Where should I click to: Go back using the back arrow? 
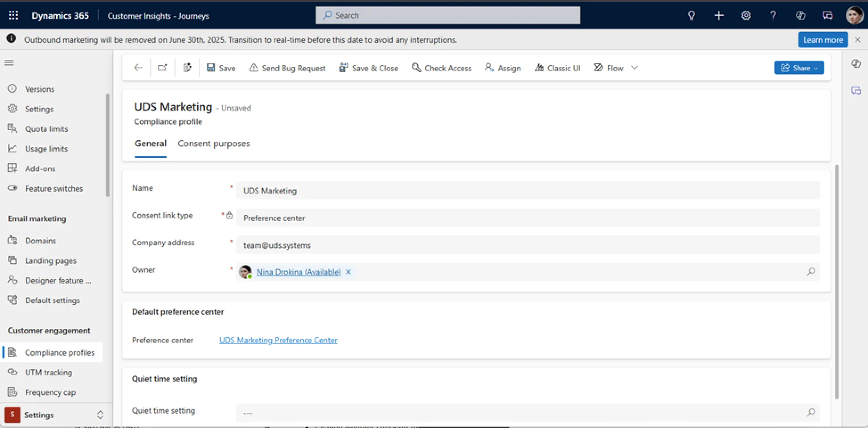138,68
